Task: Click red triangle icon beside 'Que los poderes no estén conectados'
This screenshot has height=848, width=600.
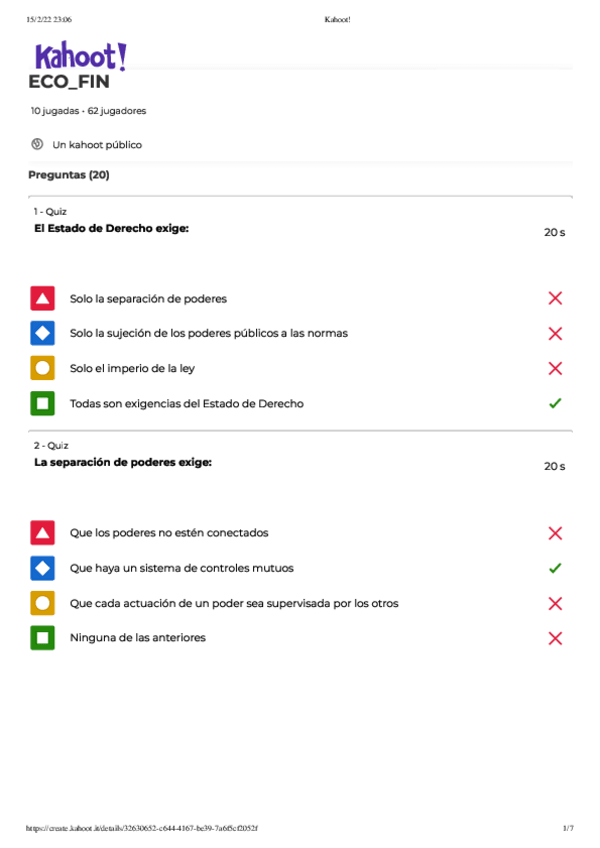Action: coord(42,533)
